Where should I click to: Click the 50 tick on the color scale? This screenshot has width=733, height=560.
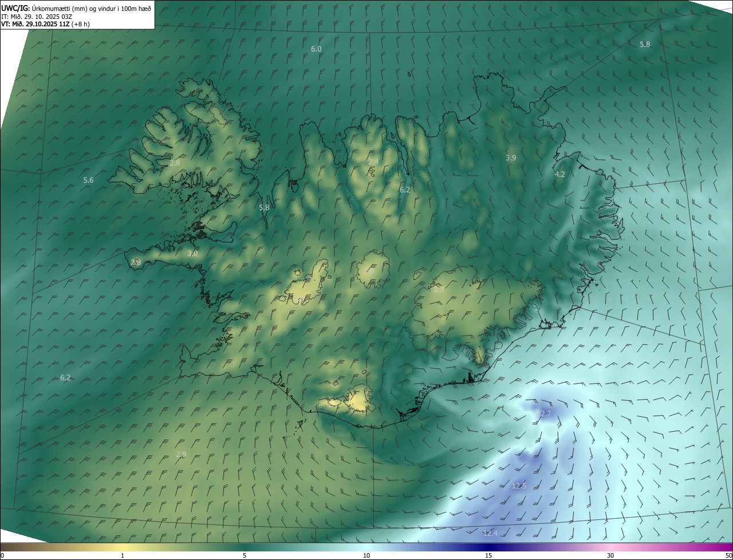coord(728,555)
